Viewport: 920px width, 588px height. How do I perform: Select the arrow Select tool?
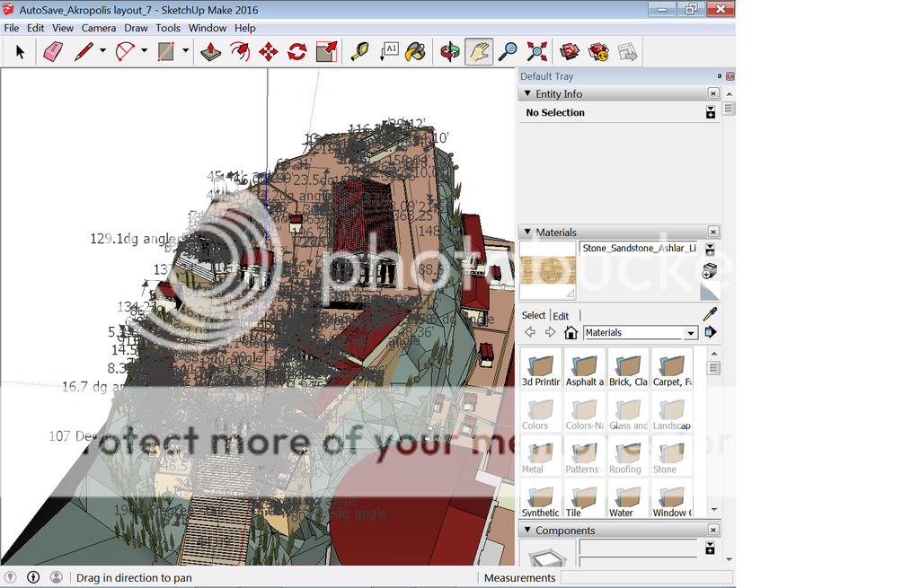click(x=20, y=52)
